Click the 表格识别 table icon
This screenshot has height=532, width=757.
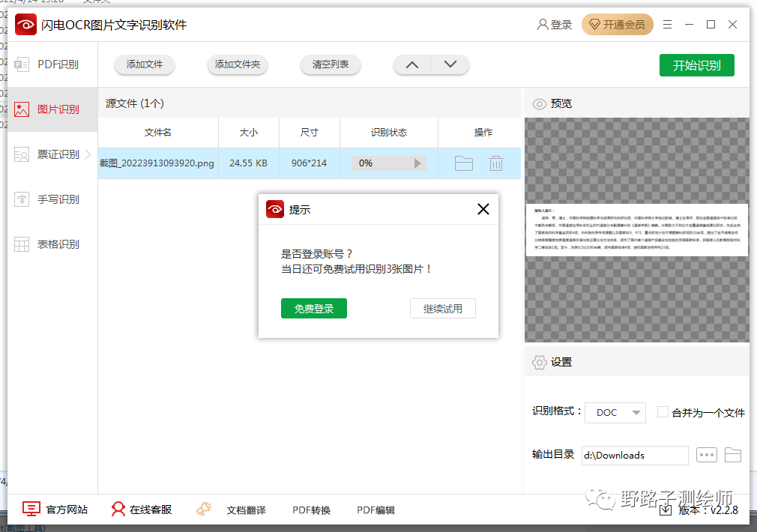[22, 244]
